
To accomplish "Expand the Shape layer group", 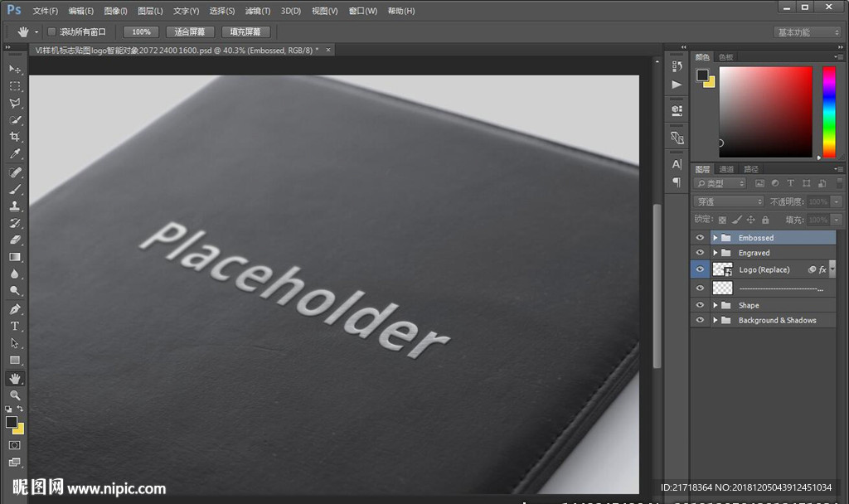I will 716,305.
